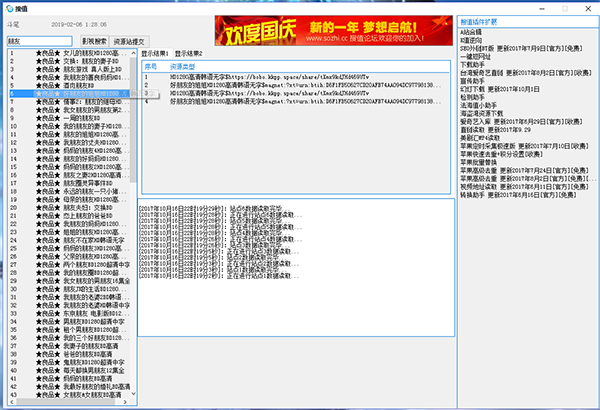The image size is (600, 410).
Task: Open the A站合辑 plugin
Action: coord(471,32)
